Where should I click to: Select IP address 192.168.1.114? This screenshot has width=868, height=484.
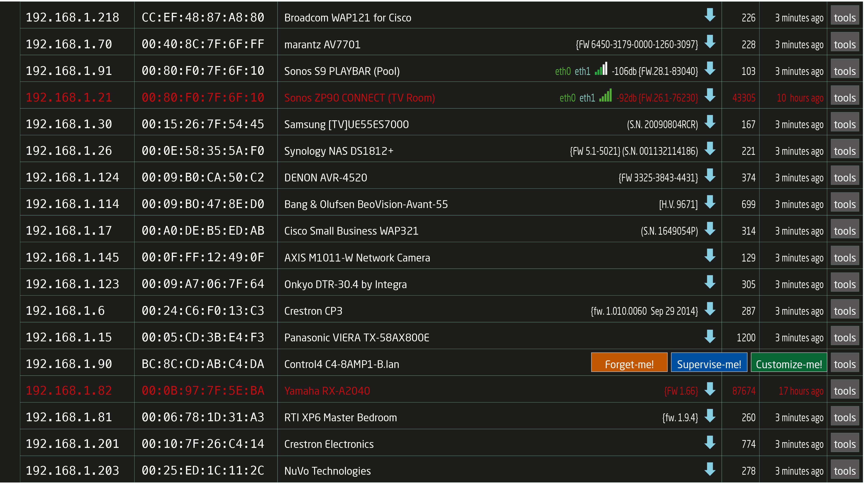pyautogui.click(x=72, y=204)
